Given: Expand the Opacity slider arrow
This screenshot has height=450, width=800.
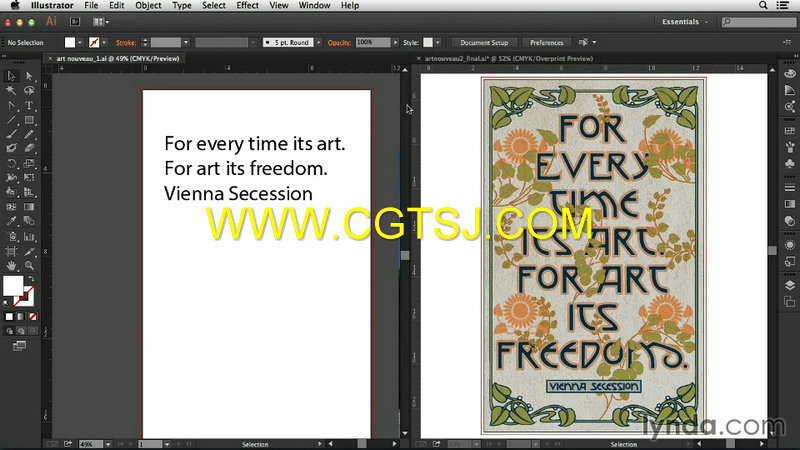Looking at the screenshot, I should (395, 43).
